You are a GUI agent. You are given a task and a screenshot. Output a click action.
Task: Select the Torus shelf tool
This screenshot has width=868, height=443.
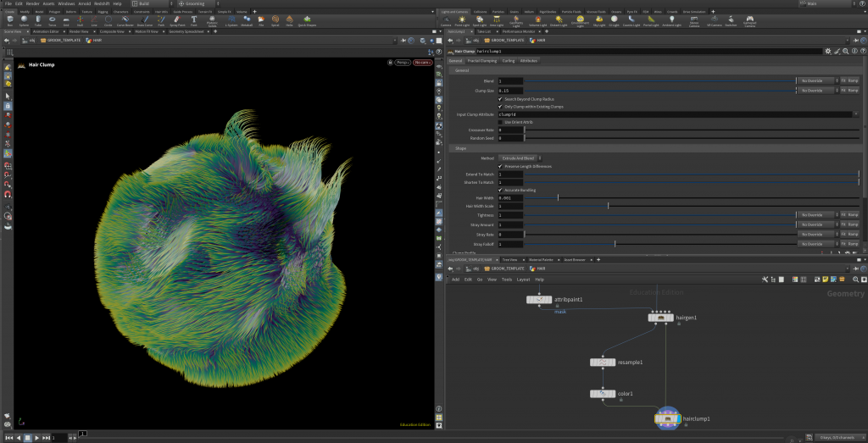(52, 20)
